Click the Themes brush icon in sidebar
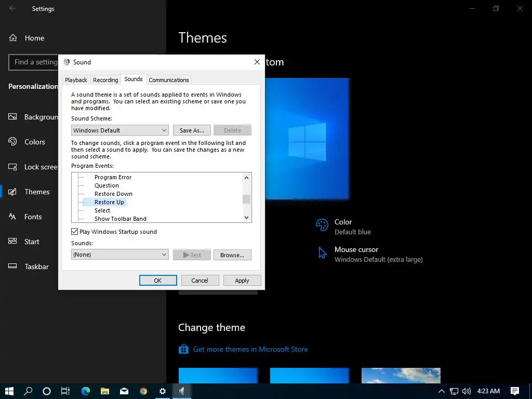 [x=12, y=192]
